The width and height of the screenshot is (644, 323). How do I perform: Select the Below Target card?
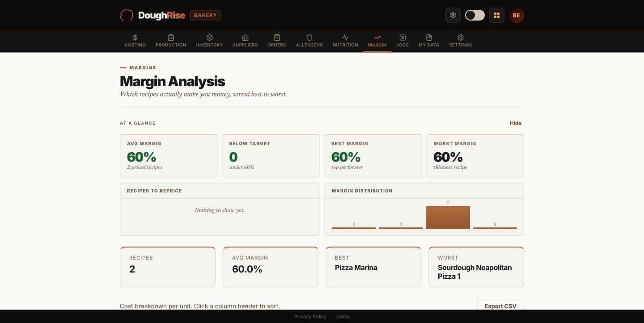(271, 155)
